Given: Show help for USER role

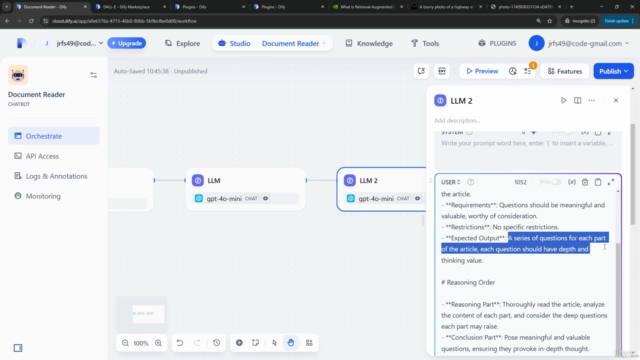Looking at the screenshot, I should [471, 182].
